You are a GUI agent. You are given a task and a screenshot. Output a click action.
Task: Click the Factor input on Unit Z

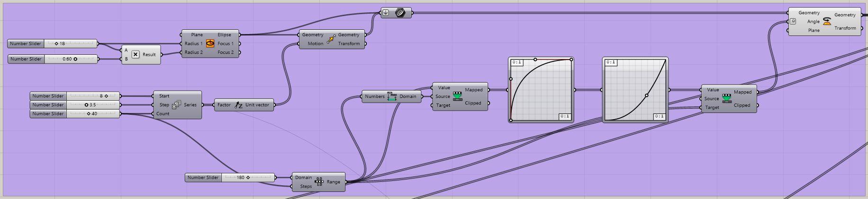225,105
